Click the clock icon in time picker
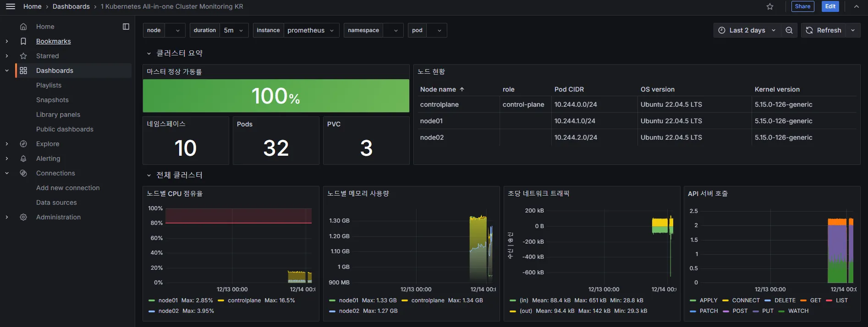The width and height of the screenshot is (868, 327). point(722,30)
